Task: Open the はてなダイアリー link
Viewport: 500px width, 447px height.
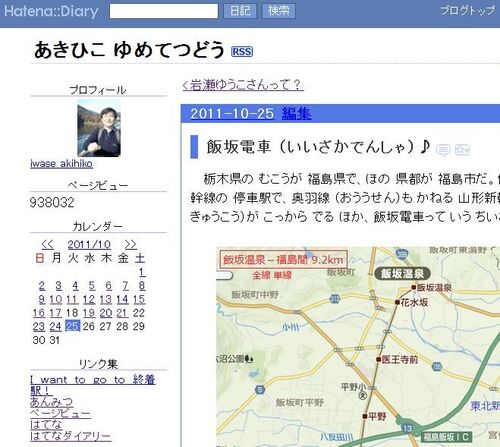Action: [71, 436]
